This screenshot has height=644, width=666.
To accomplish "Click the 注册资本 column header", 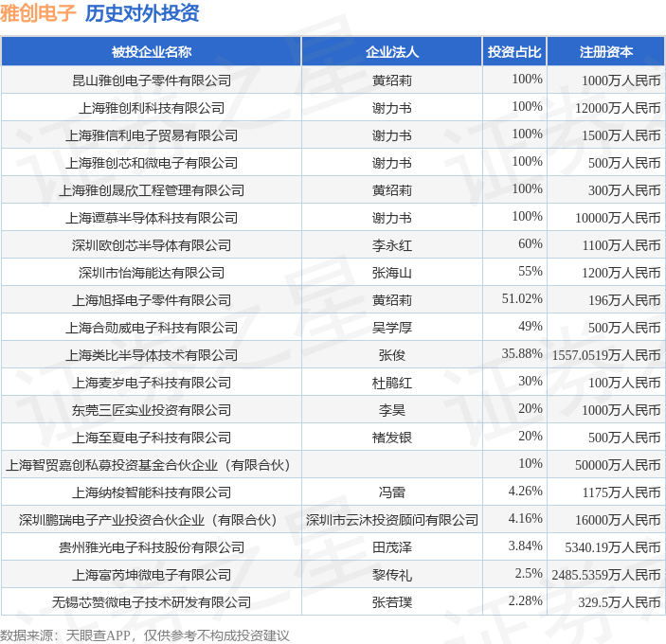I will pyautogui.click(x=606, y=52).
